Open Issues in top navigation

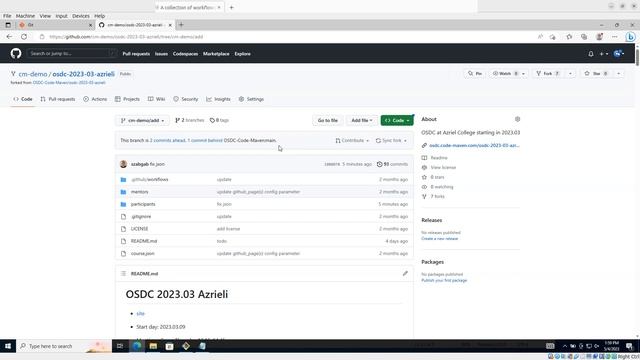(x=161, y=54)
